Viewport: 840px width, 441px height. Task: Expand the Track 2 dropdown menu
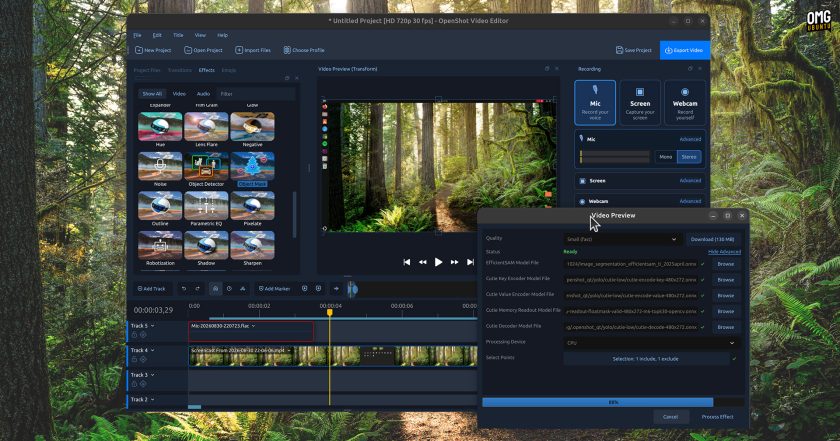point(153,400)
